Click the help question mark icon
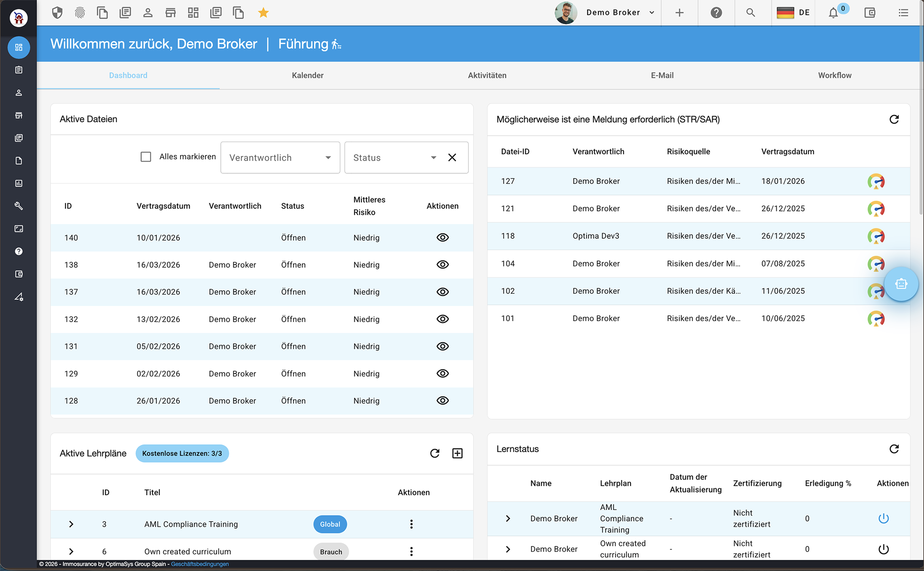924x571 pixels. pyautogui.click(x=716, y=13)
